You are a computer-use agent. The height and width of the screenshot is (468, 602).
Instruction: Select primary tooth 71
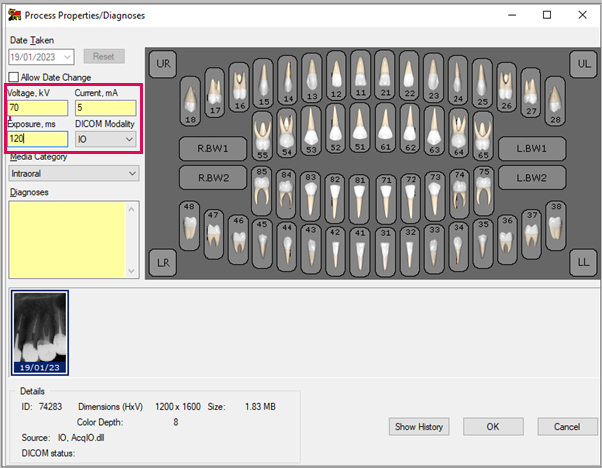tap(386, 199)
